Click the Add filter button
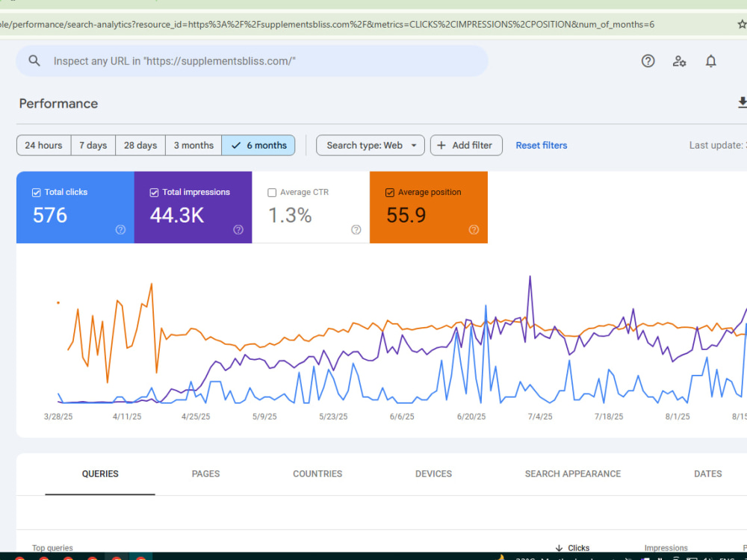Screen dimensions: 747x560 466,146
